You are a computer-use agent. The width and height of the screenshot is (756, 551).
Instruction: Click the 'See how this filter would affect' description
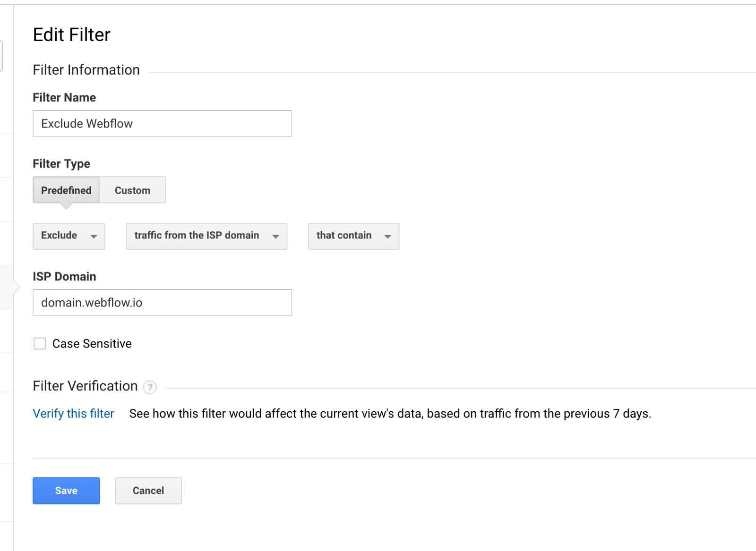390,414
